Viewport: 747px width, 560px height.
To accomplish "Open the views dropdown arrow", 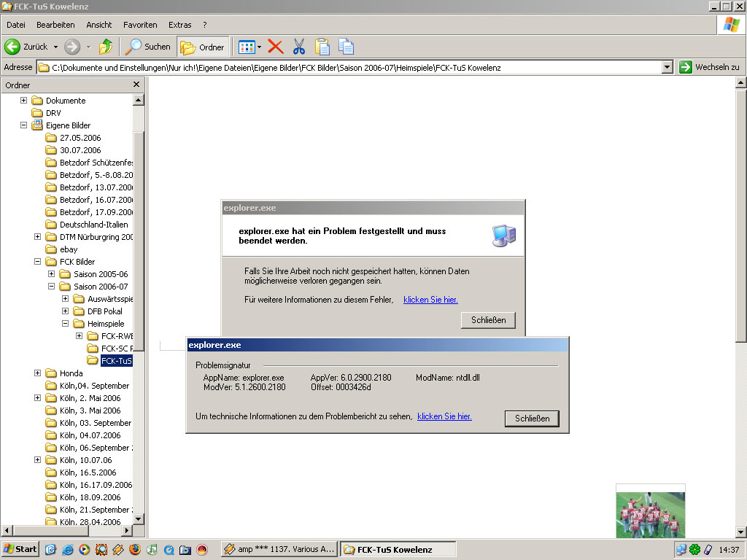I will 259,47.
